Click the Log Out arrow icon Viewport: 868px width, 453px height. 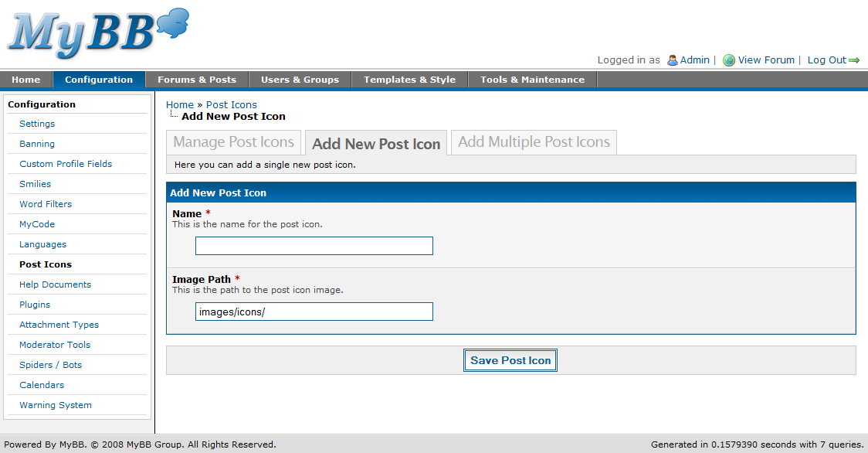(x=854, y=60)
